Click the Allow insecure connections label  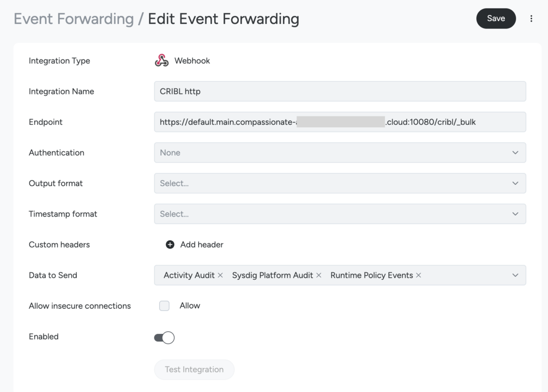click(80, 306)
